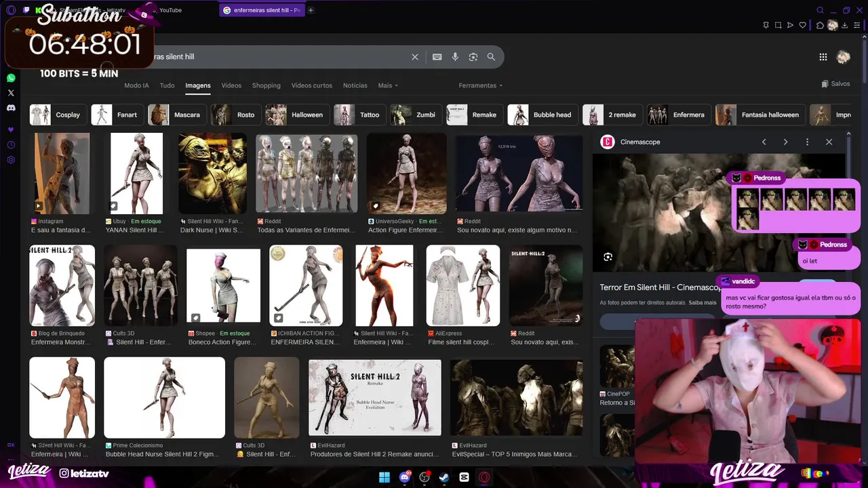Open CapCut from the Windows taskbar
The image size is (868, 488).
(465, 477)
